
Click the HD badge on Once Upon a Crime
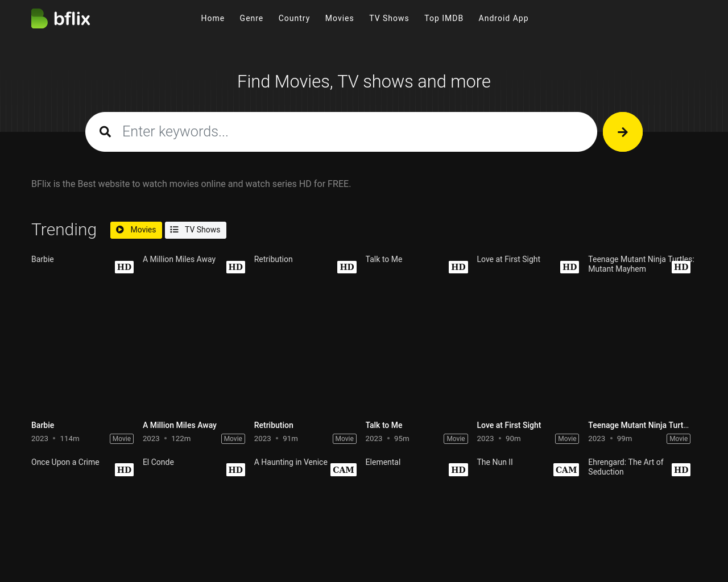coord(124,470)
